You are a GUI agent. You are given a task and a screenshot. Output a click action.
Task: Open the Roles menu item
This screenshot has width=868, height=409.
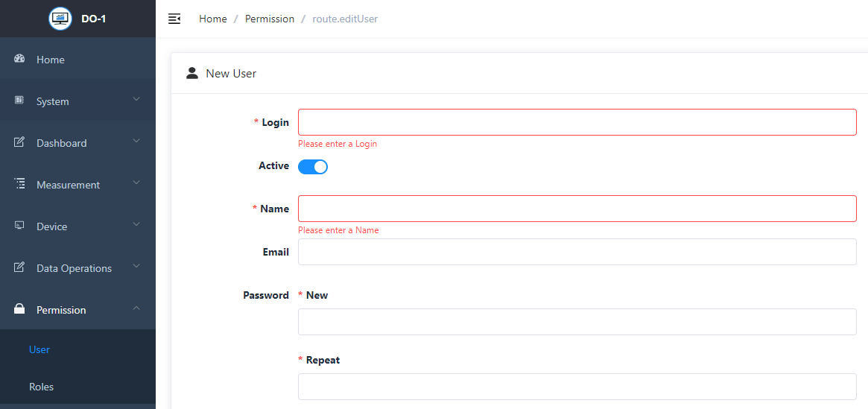(x=42, y=387)
